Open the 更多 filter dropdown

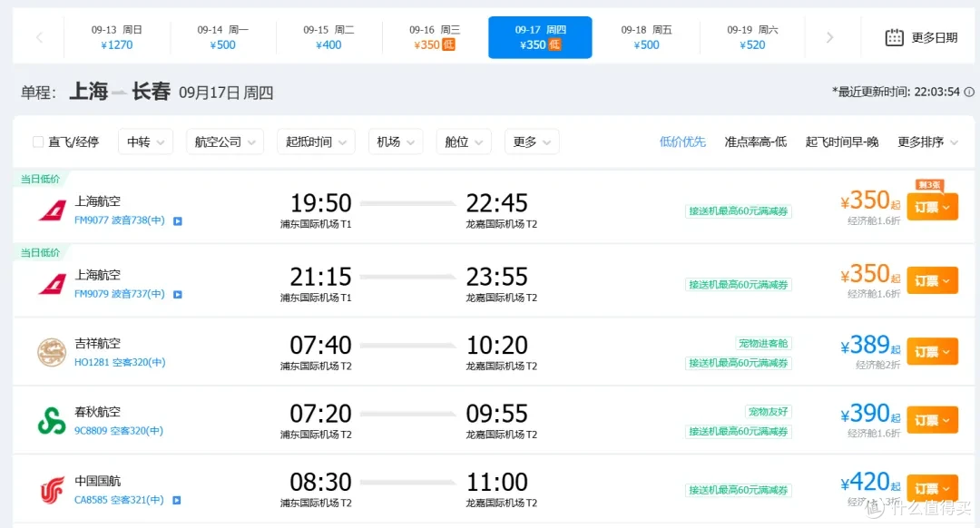[x=531, y=142]
